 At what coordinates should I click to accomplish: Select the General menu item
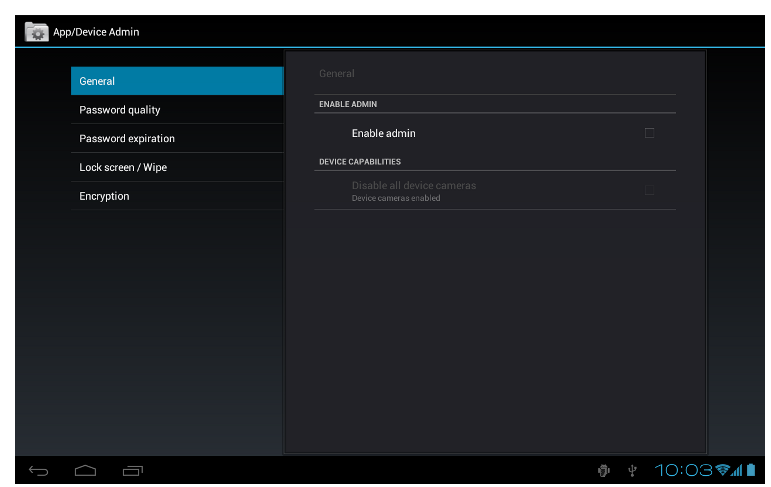[177, 81]
